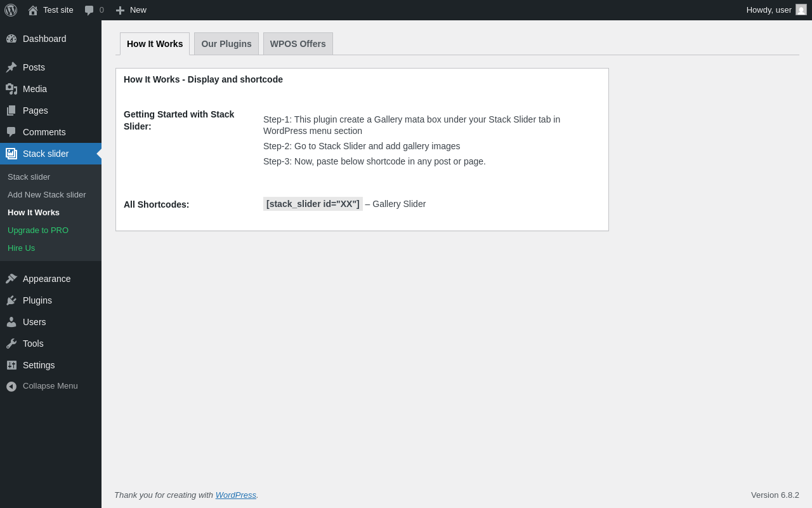Open the Pages menu label
Viewport: 812px width, 508px height.
point(36,110)
